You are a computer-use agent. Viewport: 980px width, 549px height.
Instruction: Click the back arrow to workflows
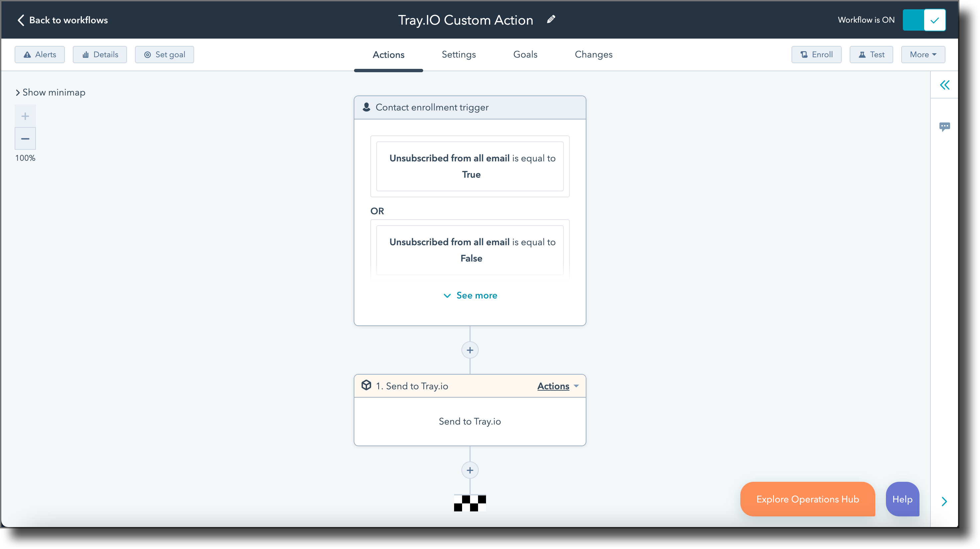coord(21,20)
